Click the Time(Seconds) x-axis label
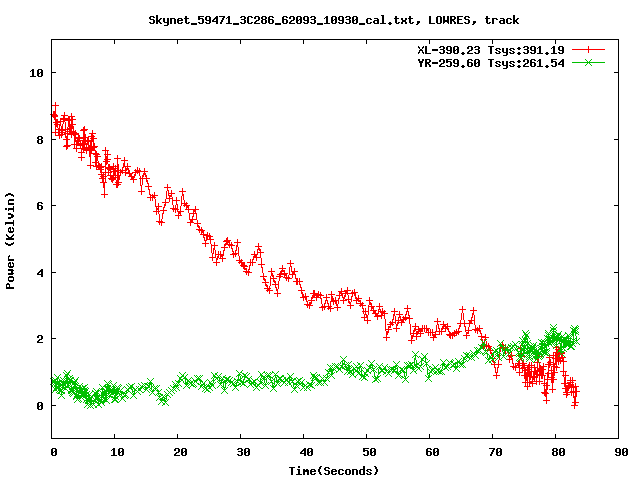This screenshot has width=640, height=480. (x=333, y=471)
